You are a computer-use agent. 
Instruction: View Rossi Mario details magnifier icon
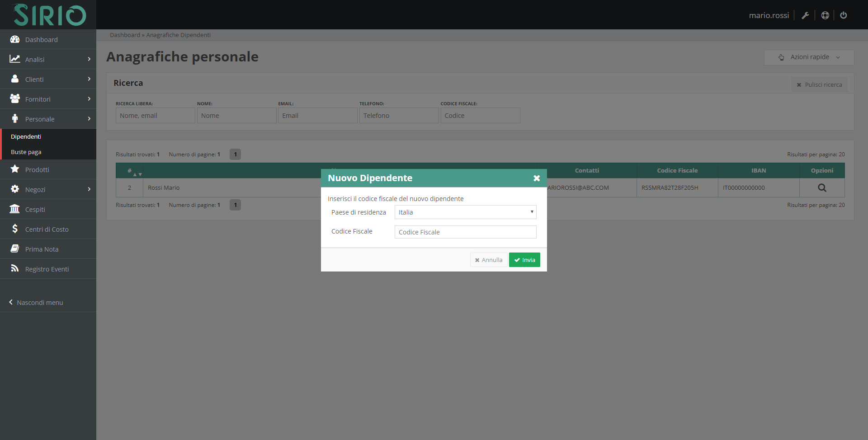point(822,188)
